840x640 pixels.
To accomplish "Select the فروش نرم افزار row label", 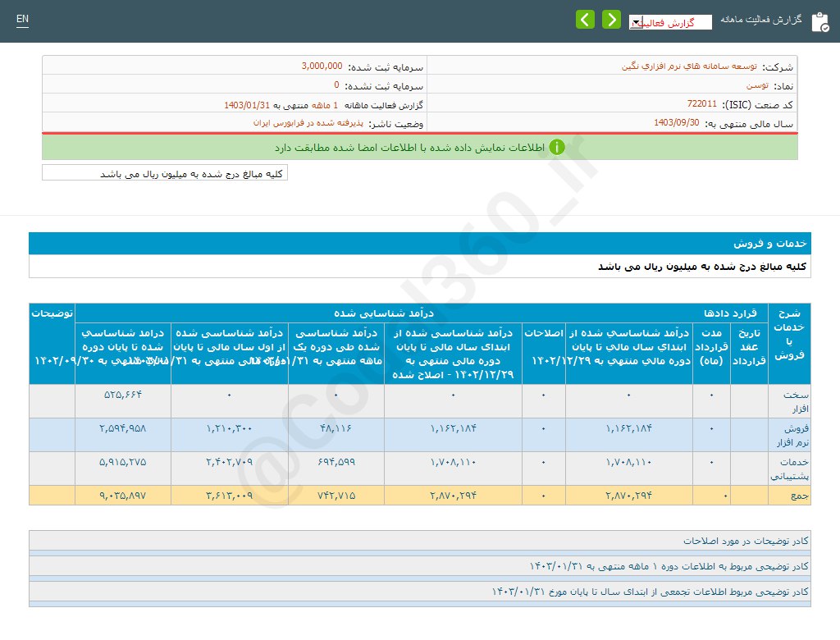I will (789, 435).
